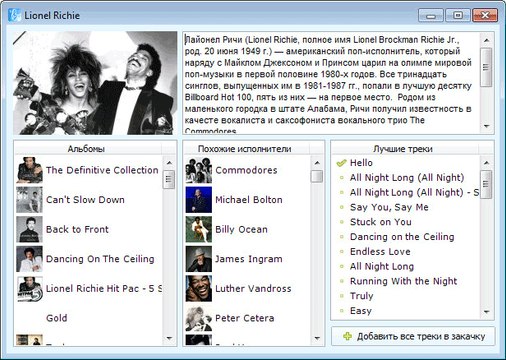
Task: Click the large Lionel Richie artist photo
Action: point(95,83)
